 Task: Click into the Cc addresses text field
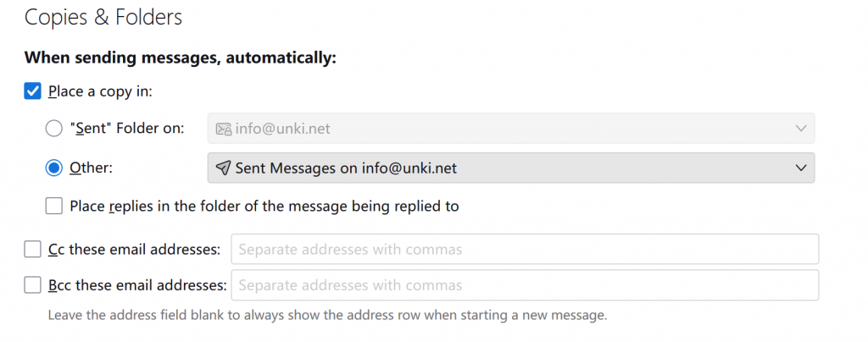pos(524,250)
